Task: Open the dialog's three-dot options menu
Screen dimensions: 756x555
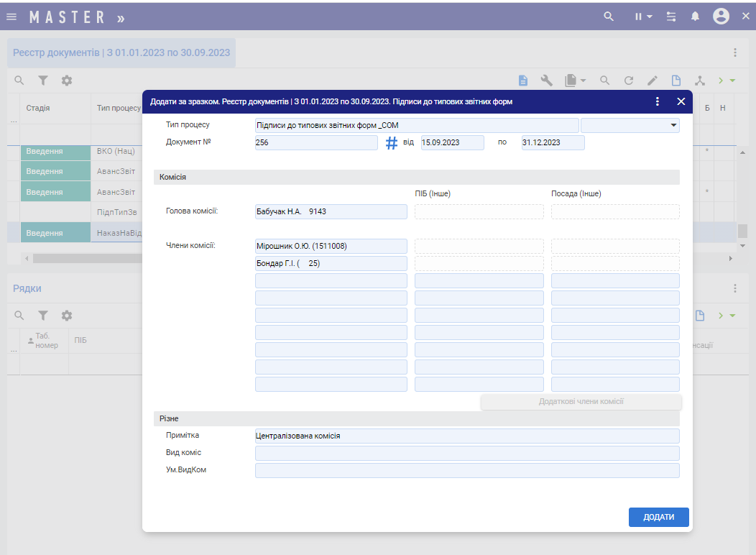Action: click(658, 102)
